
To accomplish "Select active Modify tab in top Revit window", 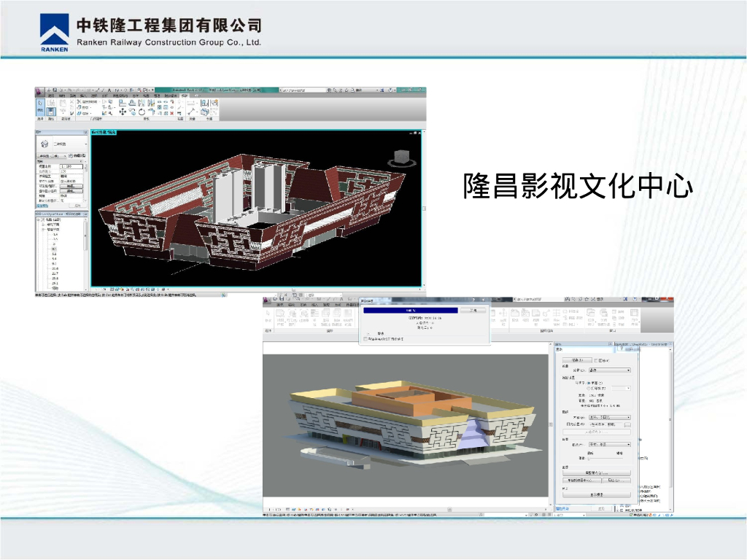I will [184, 96].
